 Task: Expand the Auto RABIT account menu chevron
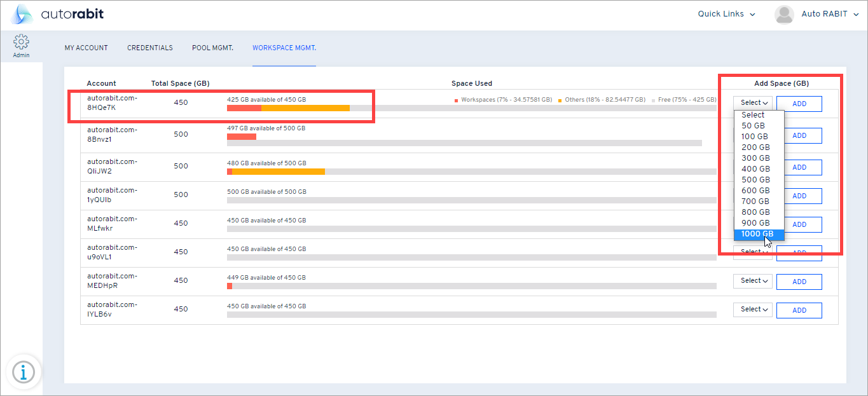pyautogui.click(x=855, y=13)
